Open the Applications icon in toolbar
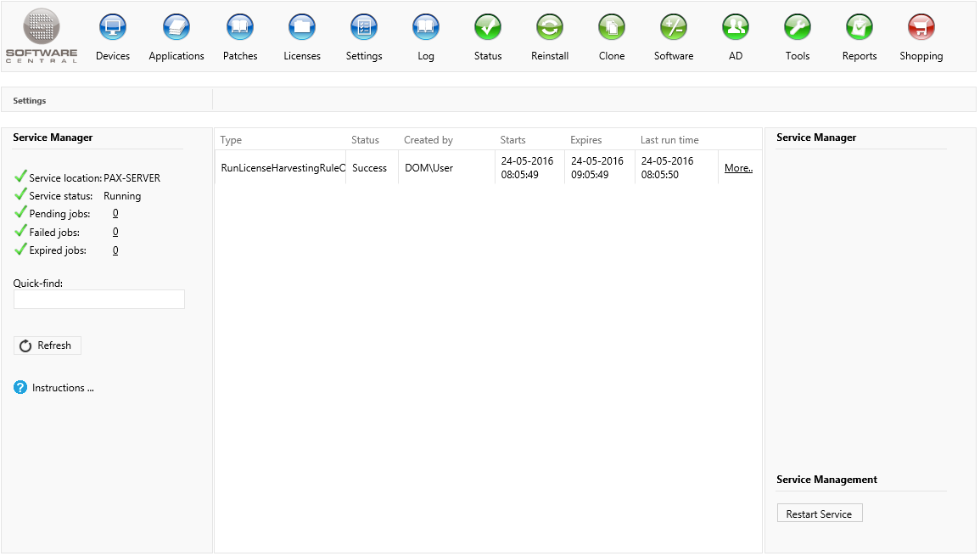Image resolution: width=980 pixels, height=556 pixels. [176, 28]
